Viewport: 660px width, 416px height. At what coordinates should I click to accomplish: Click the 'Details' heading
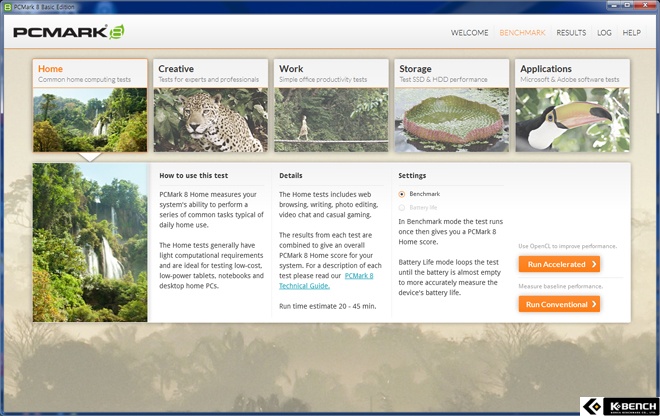[291, 176]
